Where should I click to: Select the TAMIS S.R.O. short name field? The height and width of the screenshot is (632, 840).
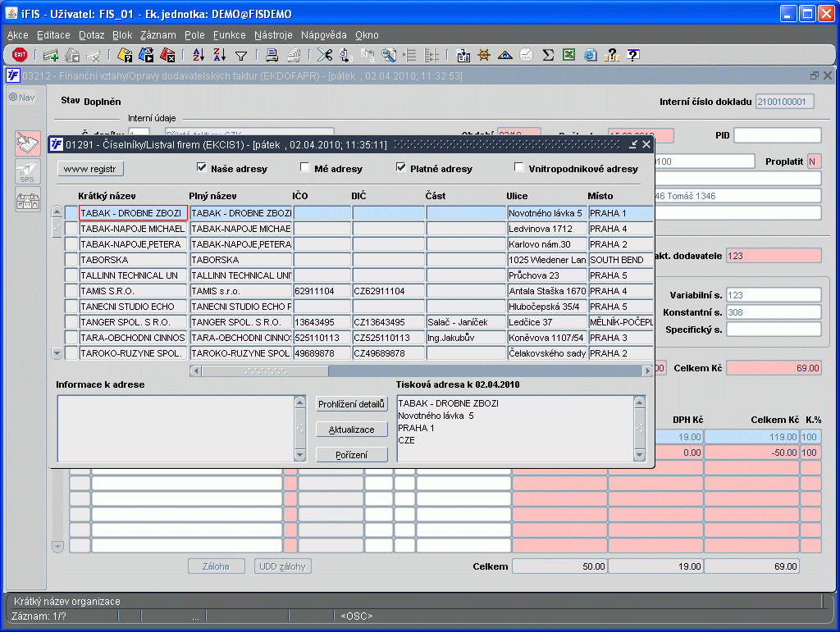point(133,291)
